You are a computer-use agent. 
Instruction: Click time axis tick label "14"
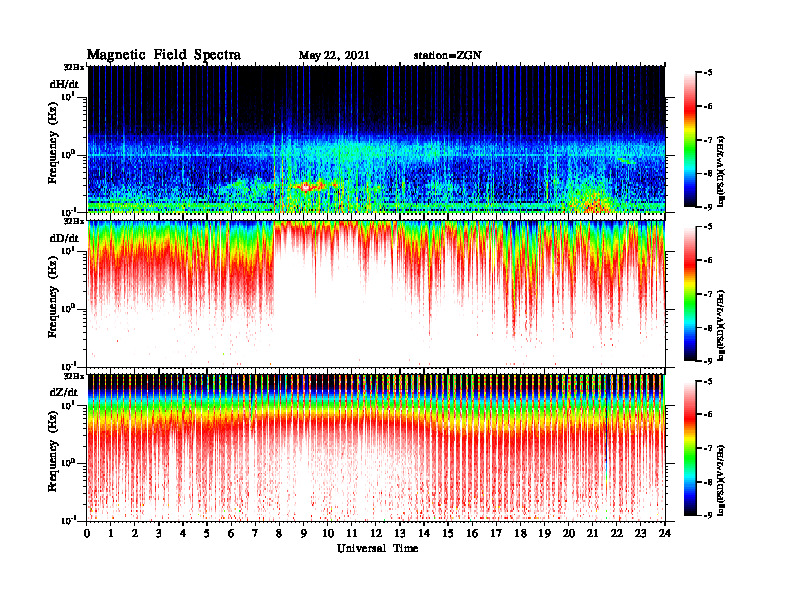click(424, 534)
